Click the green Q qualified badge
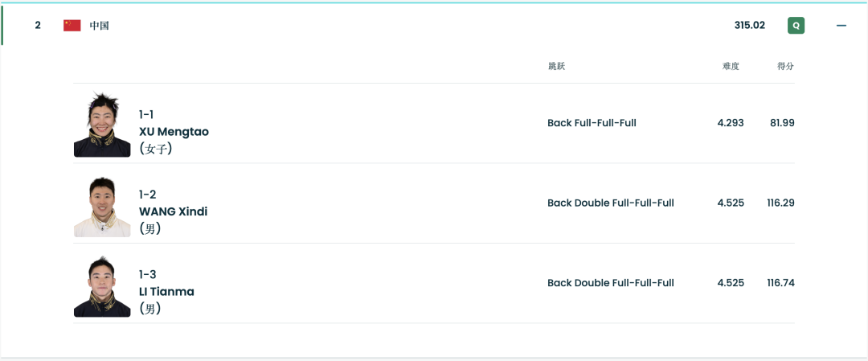Image resolution: width=868 pixels, height=361 pixels. click(796, 26)
